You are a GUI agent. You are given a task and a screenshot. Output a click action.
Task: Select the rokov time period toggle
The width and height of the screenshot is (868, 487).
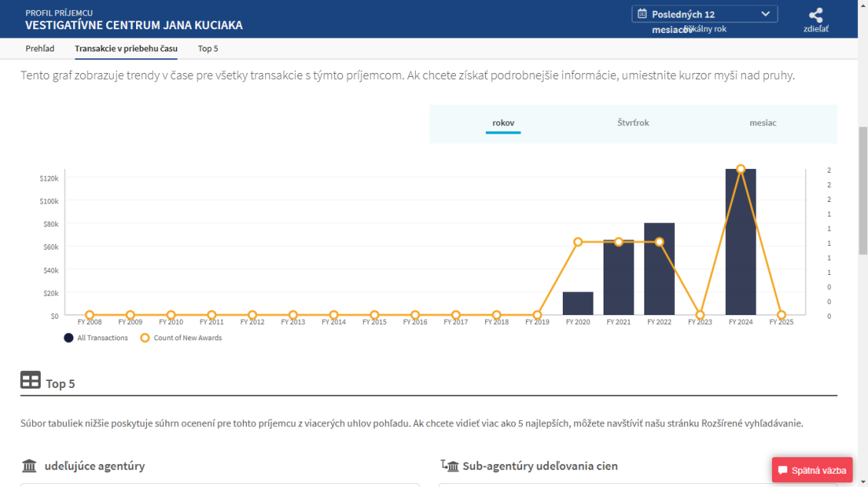pos(504,123)
